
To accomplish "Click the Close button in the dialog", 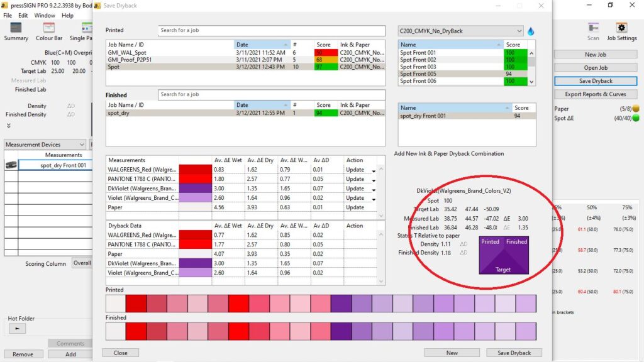I will (120, 353).
